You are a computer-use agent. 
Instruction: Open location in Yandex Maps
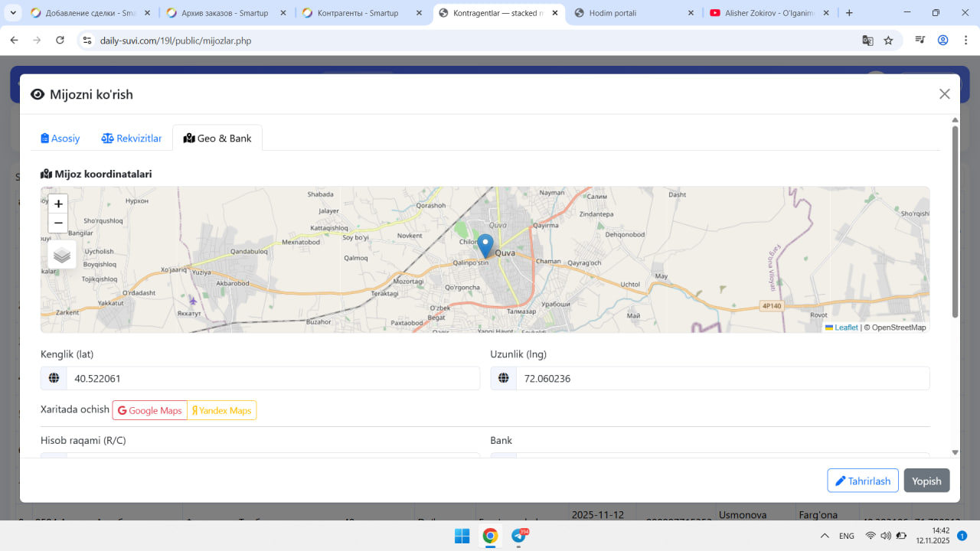point(222,411)
